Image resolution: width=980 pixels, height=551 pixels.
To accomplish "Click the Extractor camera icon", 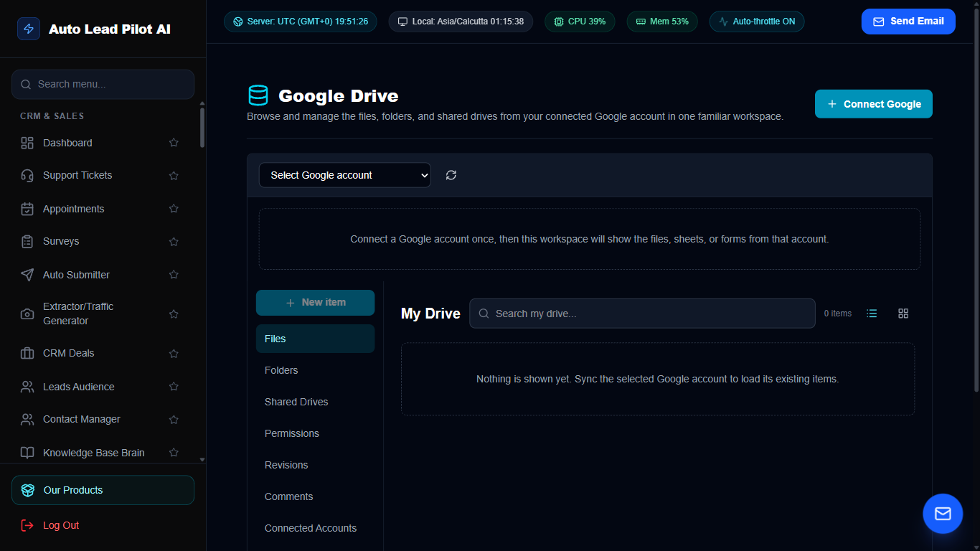I will pos(27,314).
